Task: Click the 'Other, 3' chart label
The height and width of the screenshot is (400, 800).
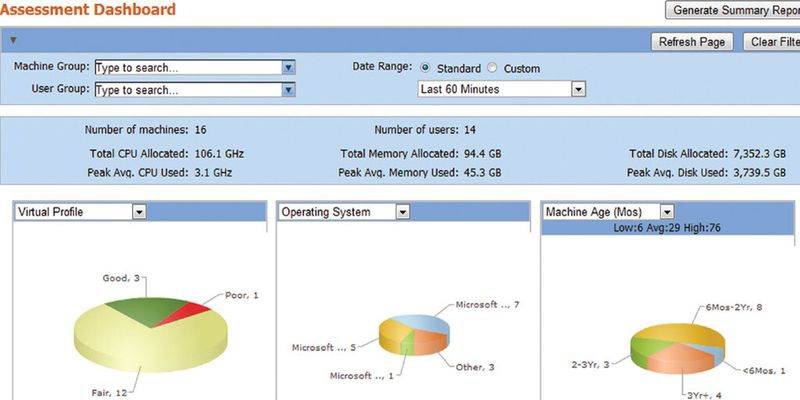Action: click(x=475, y=367)
